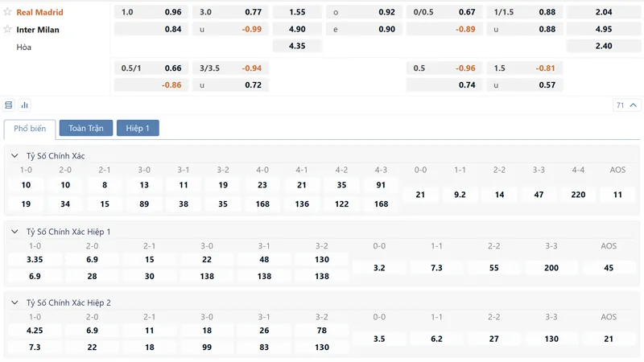Bet second-half 3-2 home score at 78
The image size is (644, 362).
click(x=321, y=331)
